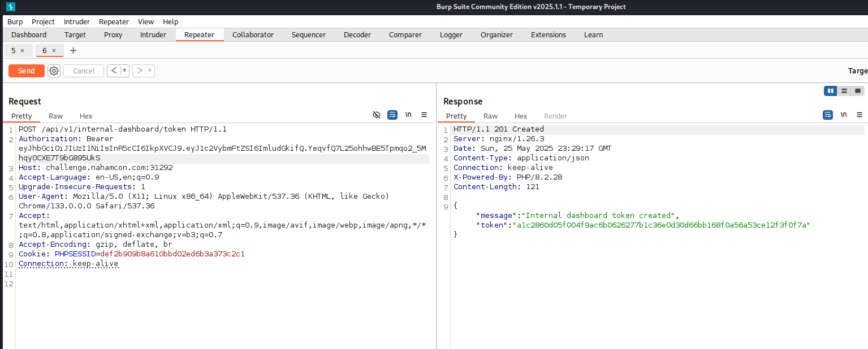Select Request Hex view tab
The width and height of the screenshot is (868, 349).
click(x=86, y=116)
